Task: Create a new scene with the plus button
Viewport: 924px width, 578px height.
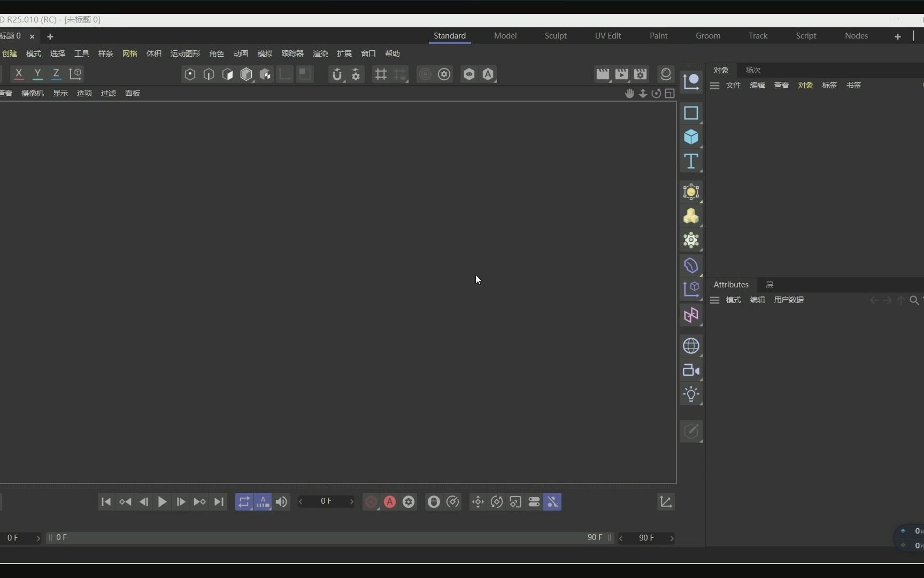Action: [x=50, y=36]
